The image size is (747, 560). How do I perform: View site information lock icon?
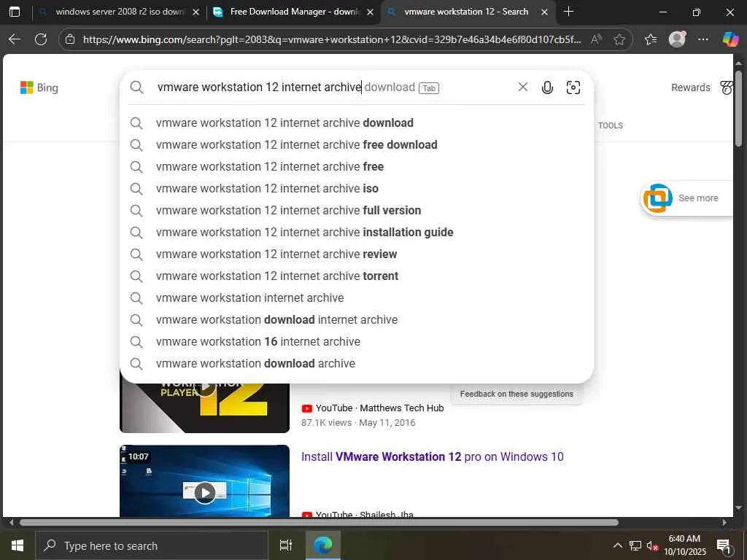coord(70,39)
